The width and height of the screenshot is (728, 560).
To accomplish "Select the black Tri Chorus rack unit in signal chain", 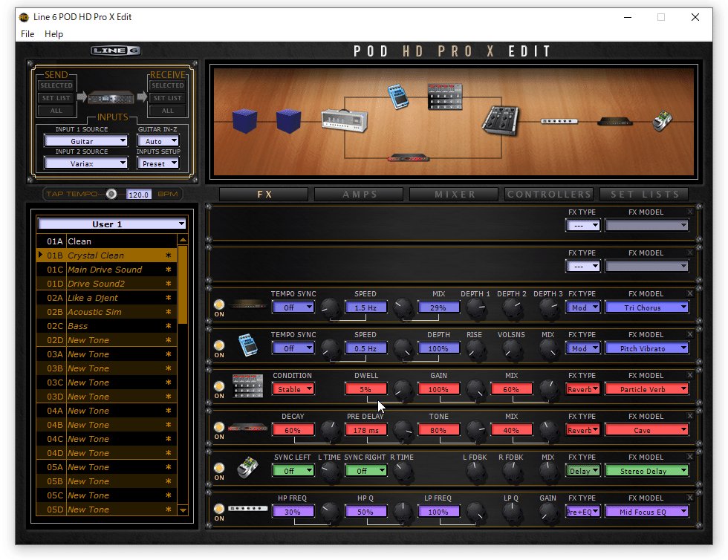I will [615, 122].
